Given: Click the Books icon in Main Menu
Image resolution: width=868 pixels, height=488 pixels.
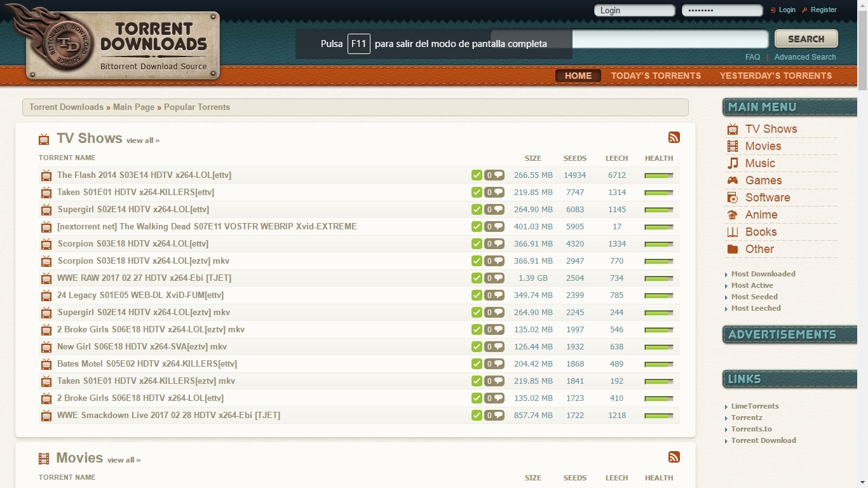Looking at the screenshot, I should [x=733, y=232].
